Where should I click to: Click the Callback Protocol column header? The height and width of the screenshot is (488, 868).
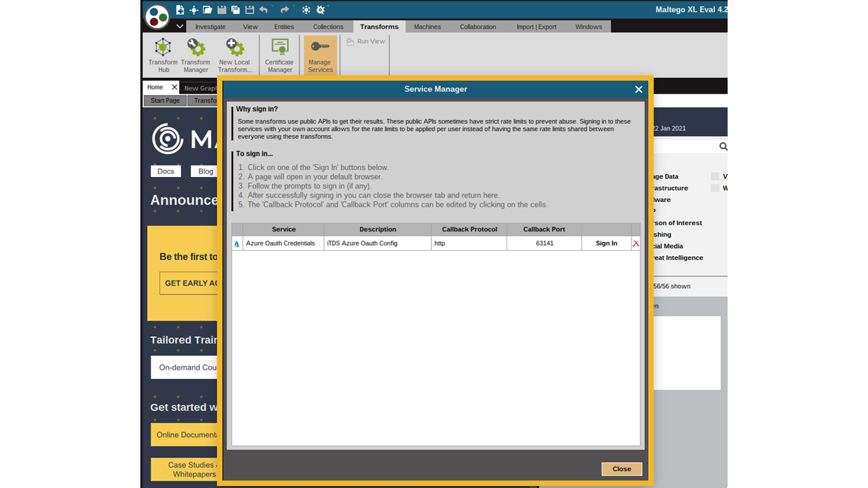(469, 229)
